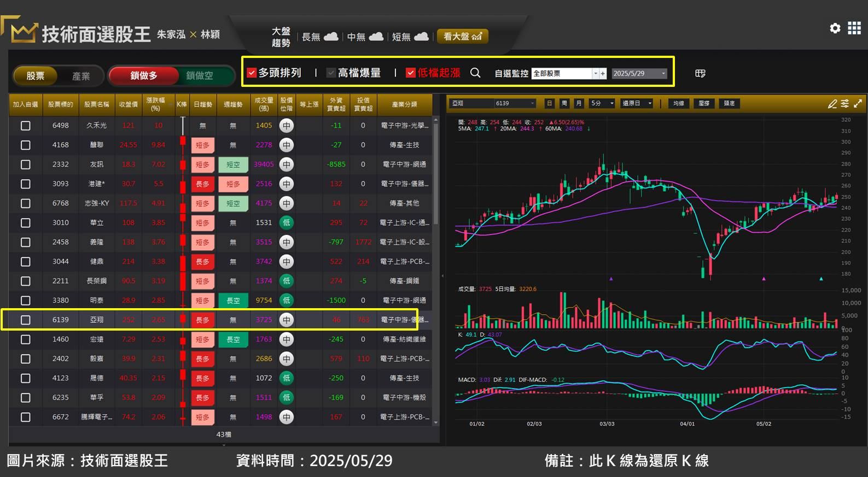Click the 長空 weekly tag for 1460 宏遠
This screenshot has height=477, width=868.
tap(233, 339)
